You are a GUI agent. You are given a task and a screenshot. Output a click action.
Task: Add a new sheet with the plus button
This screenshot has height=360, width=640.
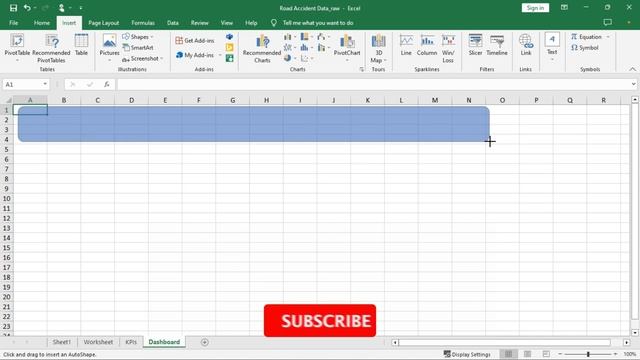pyautogui.click(x=205, y=342)
